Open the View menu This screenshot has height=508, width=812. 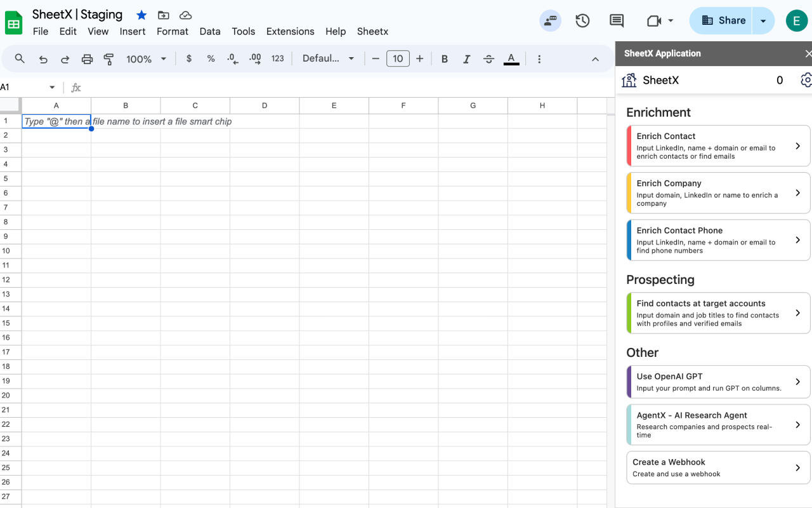click(98, 31)
